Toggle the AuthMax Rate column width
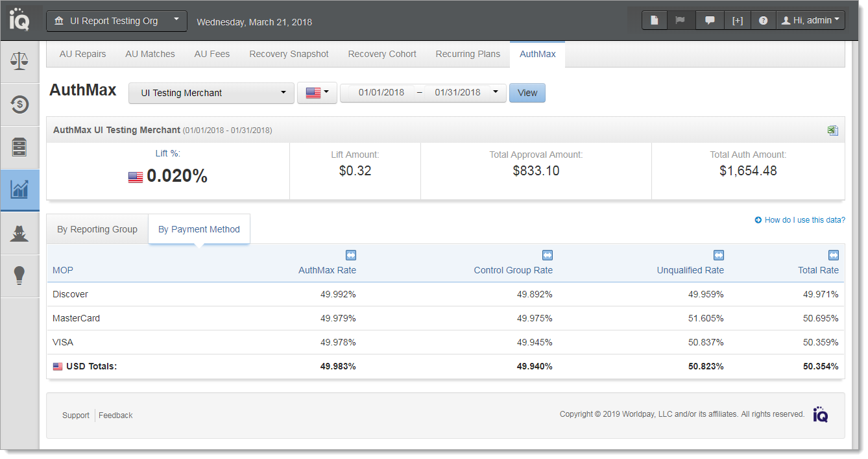 351,255
